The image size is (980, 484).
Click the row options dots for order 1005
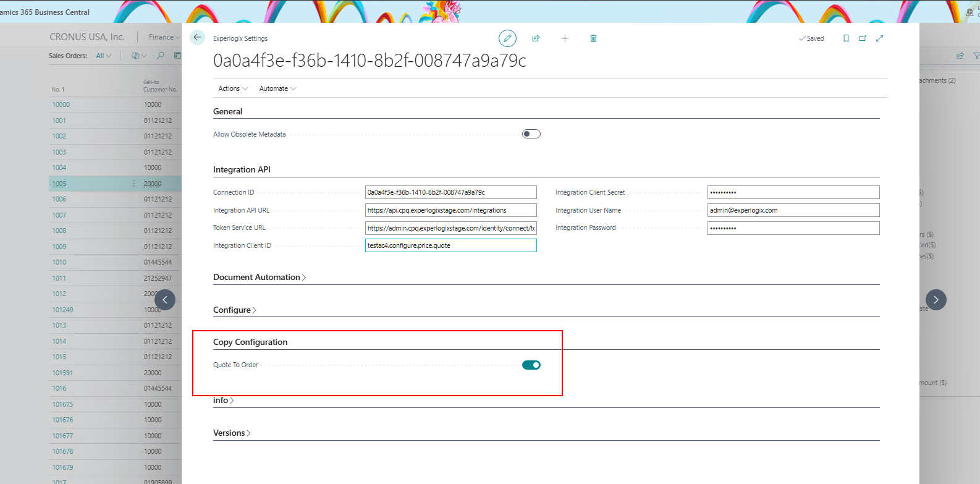click(x=134, y=184)
